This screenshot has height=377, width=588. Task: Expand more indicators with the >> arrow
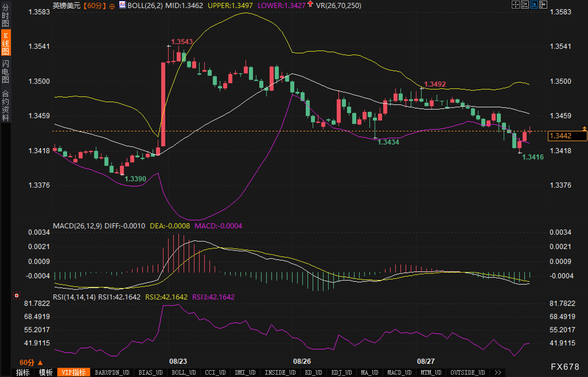[x=498, y=372]
